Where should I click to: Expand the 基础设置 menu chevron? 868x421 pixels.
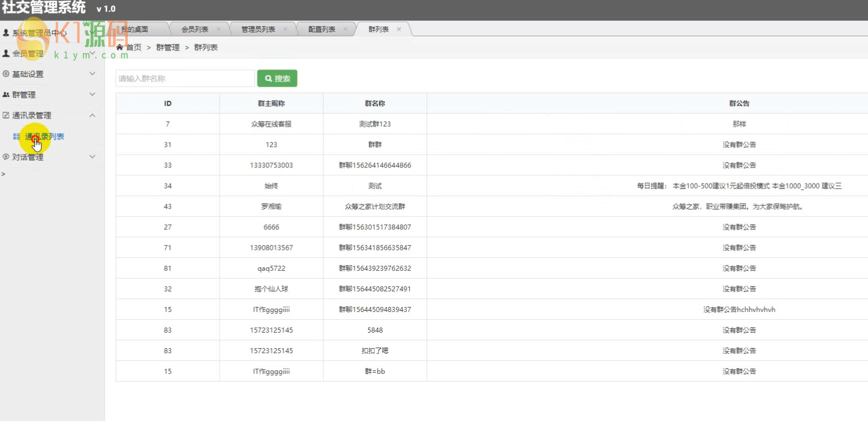pos(92,74)
